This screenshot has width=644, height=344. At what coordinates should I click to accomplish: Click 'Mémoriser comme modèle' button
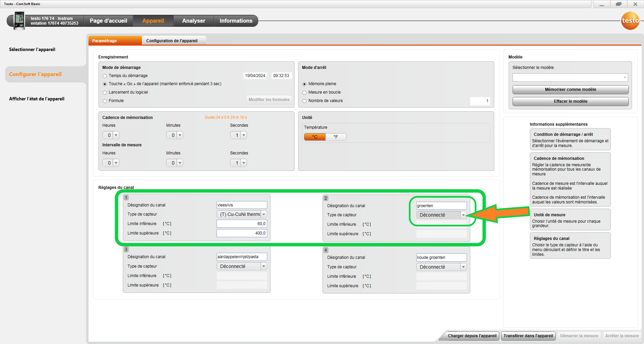[570, 90]
